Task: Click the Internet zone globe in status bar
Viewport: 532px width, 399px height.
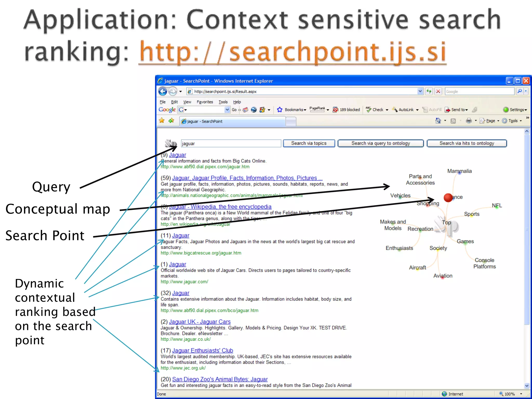Action: tap(444, 394)
